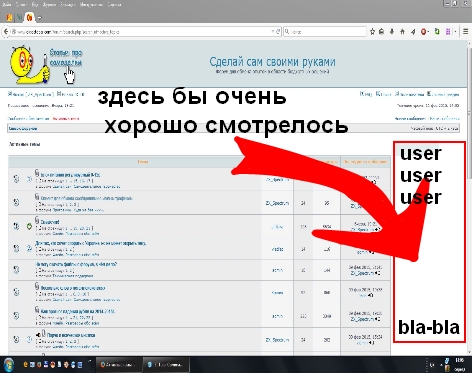
Task: Reload the page from address bar
Action: [278, 32]
